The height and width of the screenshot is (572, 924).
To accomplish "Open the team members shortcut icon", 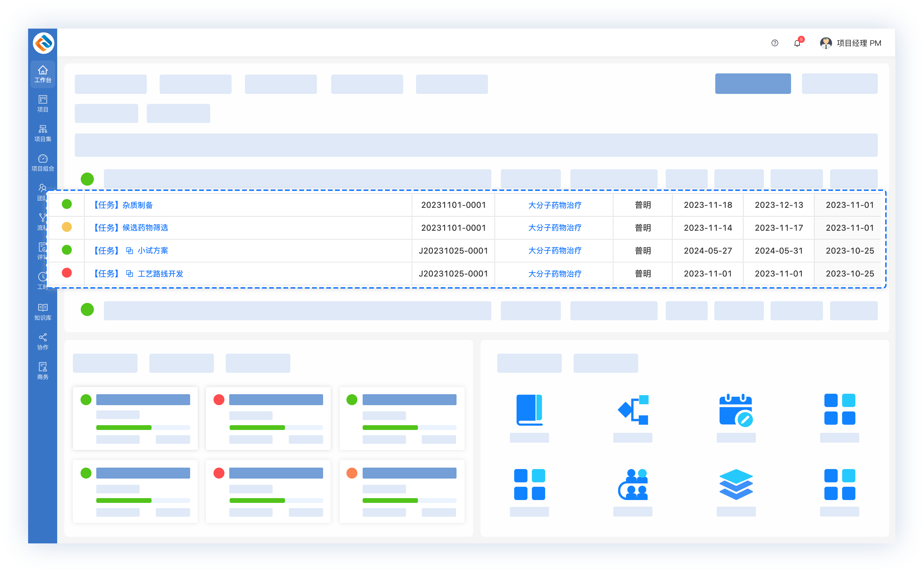I will click(633, 485).
